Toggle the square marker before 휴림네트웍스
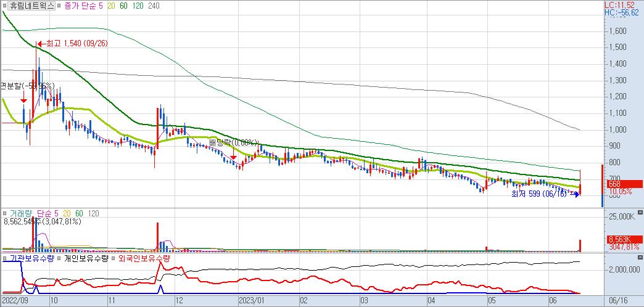The height and width of the screenshot is (307, 644). [x=4, y=6]
